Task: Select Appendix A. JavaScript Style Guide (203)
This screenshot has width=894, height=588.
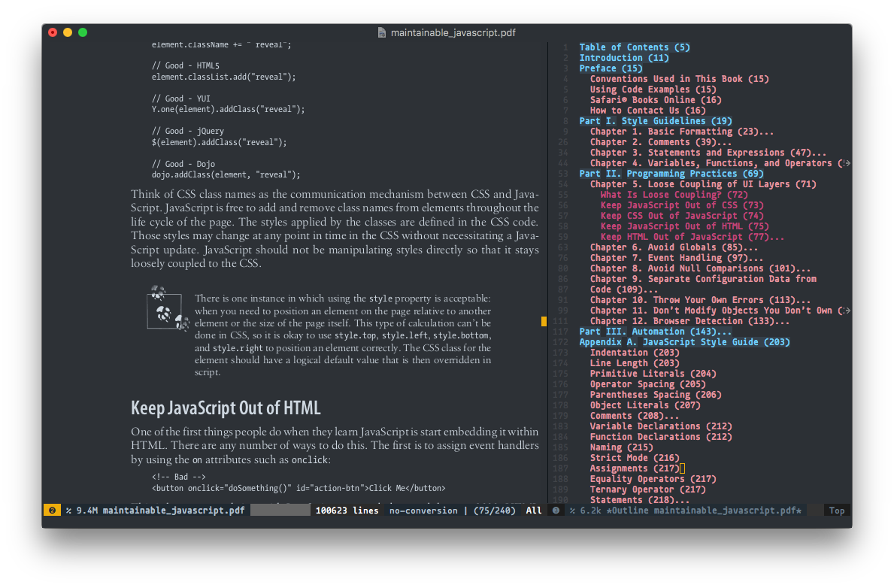Action: tap(684, 343)
